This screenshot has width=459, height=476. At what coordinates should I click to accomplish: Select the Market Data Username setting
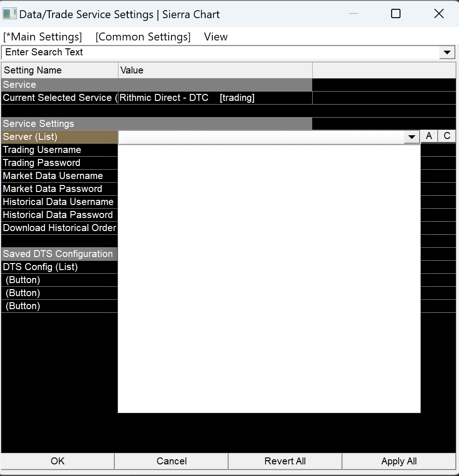pyautogui.click(x=59, y=176)
